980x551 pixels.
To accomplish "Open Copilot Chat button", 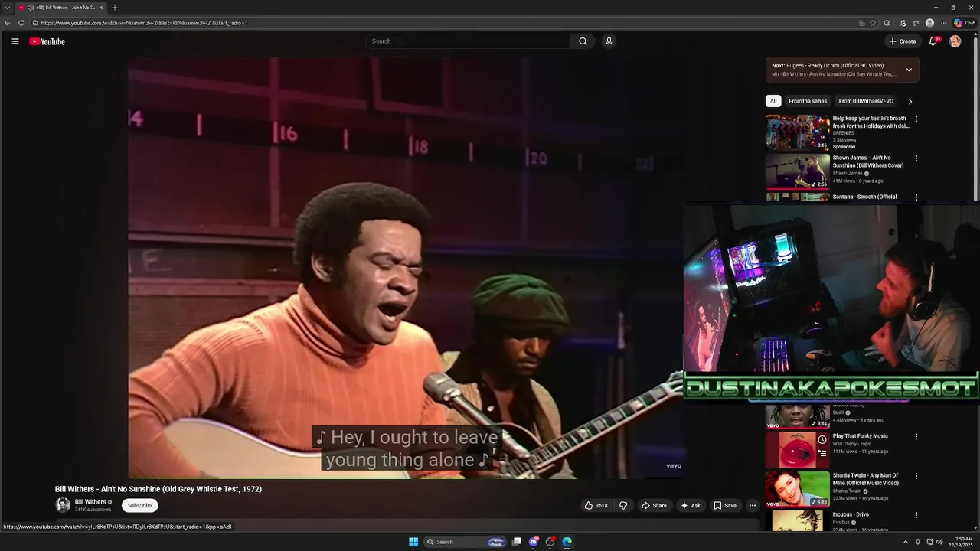I will coord(964,23).
